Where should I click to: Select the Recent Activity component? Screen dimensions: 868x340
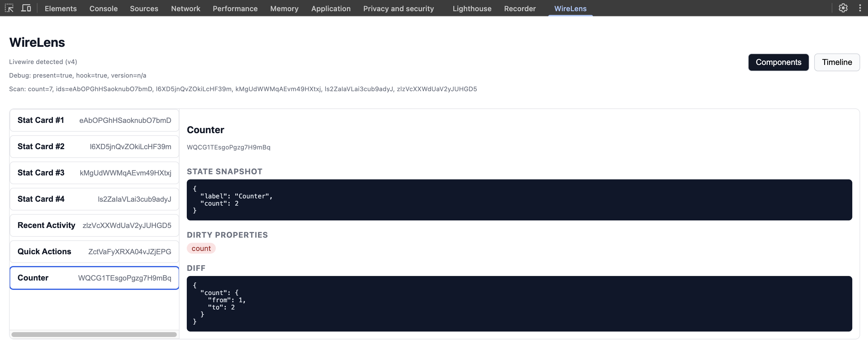coord(94,225)
